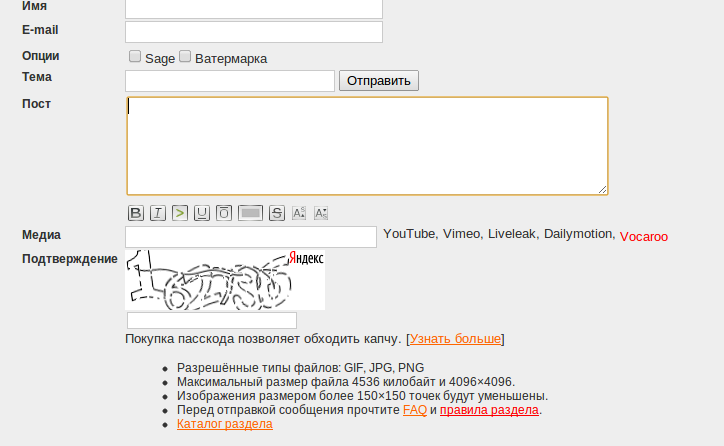Grab the post textarea resize handle
Image resolution: width=724 pixels, height=446 pixels.
coord(602,189)
